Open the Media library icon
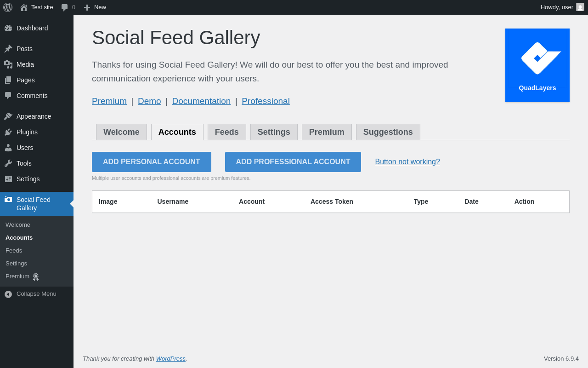The height and width of the screenshot is (368, 588). [8, 64]
